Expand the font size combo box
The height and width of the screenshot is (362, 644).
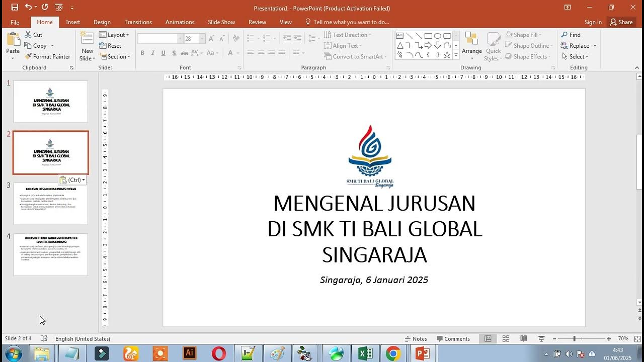click(202, 39)
